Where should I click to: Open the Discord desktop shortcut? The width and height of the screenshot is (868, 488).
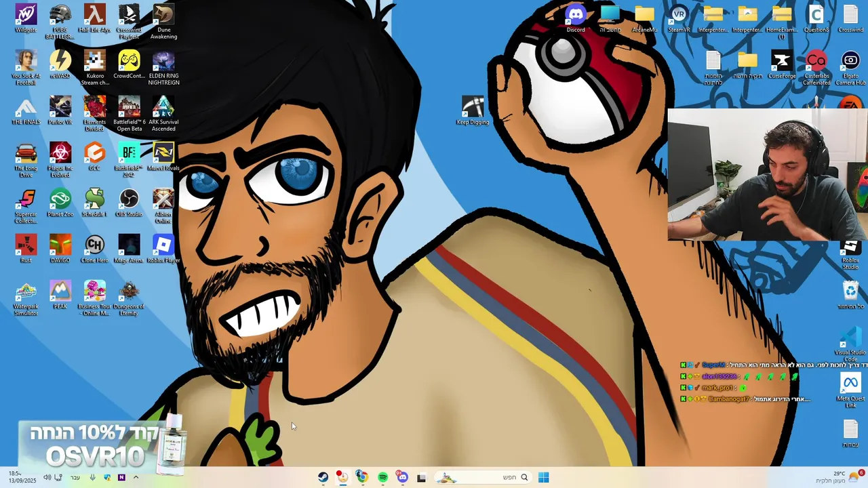(x=576, y=19)
